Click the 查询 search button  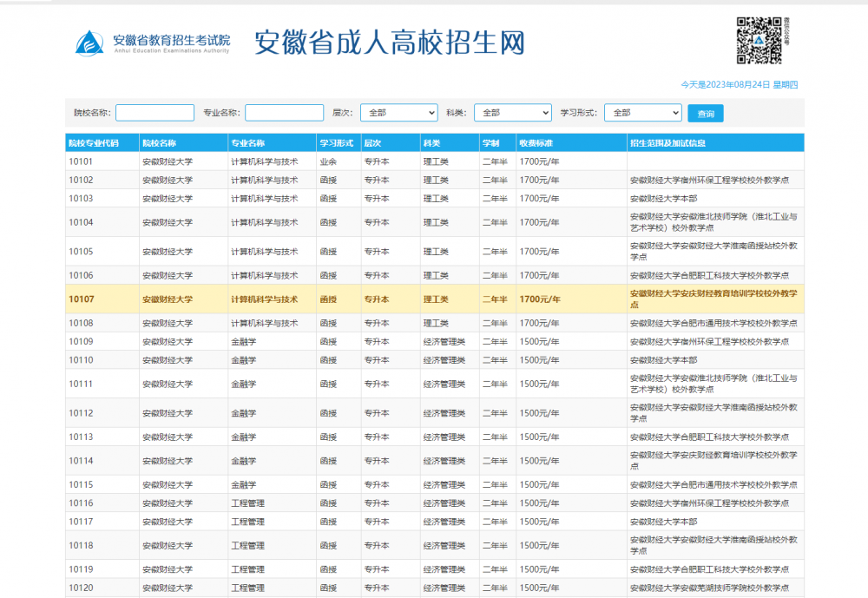(x=706, y=114)
